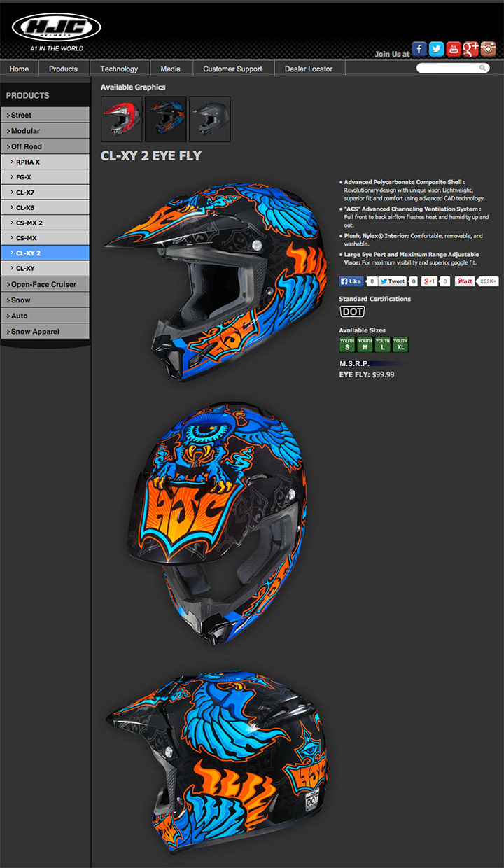Open the HJC Google Plus icon
Image resolution: width=504 pixels, height=868 pixels.
pyautogui.click(x=471, y=48)
